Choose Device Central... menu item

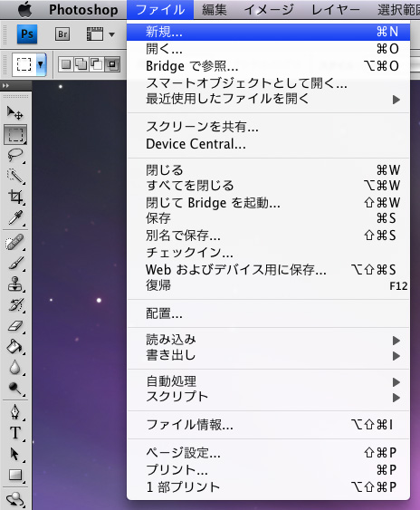tap(268, 144)
